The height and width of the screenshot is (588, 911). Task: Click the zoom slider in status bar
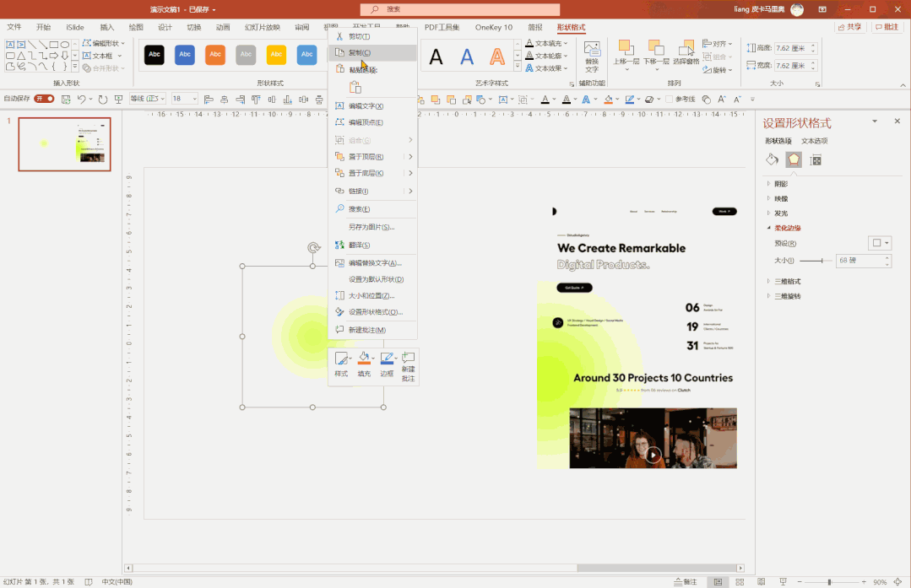pyautogui.click(x=830, y=581)
